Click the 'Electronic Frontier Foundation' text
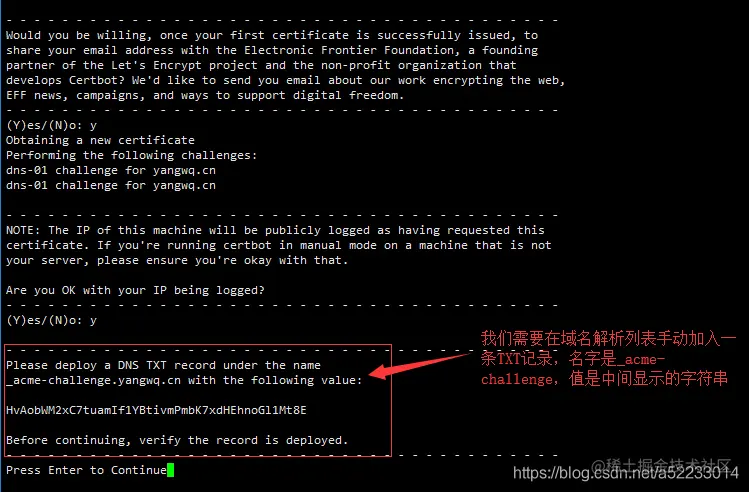This screenshot has height=492, width=749. (x=349, y=50)
